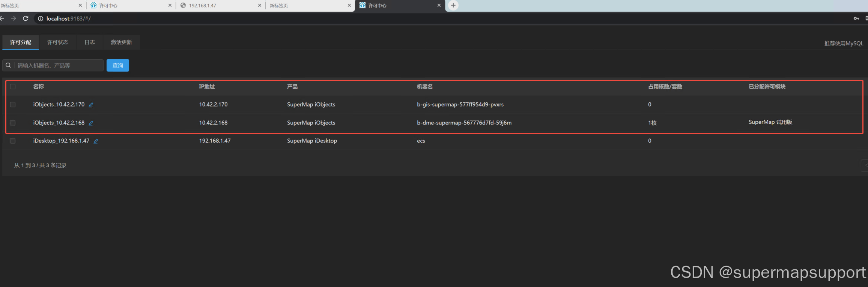The image size is (868, 287).
Task: Close the first 新标签页 tab
Action: point(80,5)
